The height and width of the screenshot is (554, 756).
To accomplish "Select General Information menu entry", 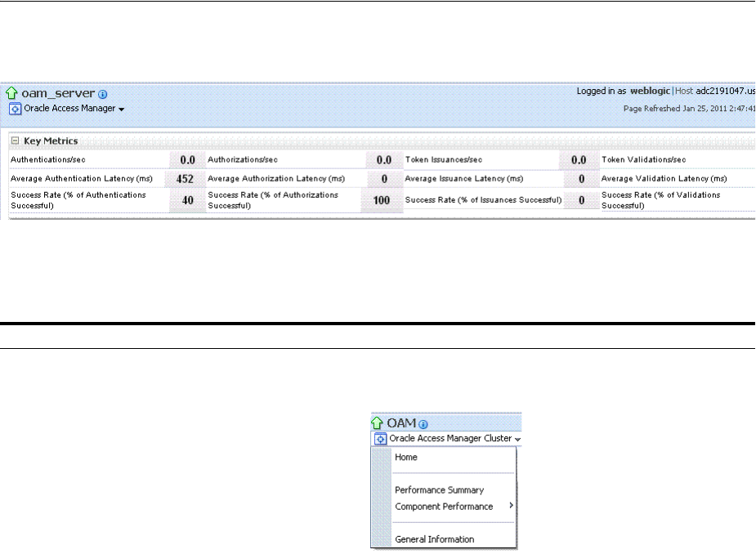I will [x=435, y=539].
